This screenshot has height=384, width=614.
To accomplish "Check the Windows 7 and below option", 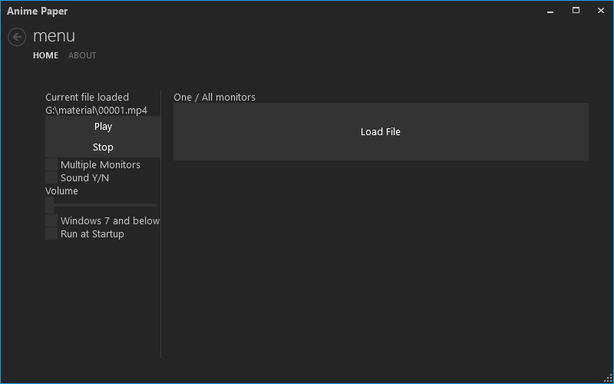I will [x=51, y=220].
